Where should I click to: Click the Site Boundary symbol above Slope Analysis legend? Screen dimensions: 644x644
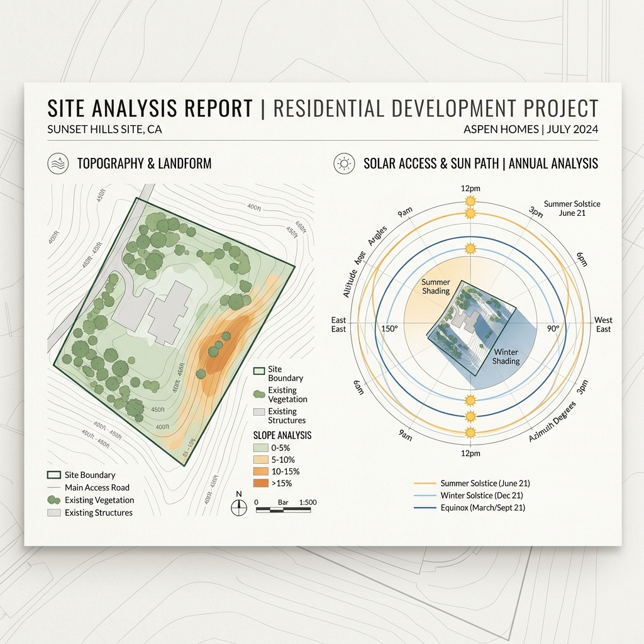[x=258, y=371]
